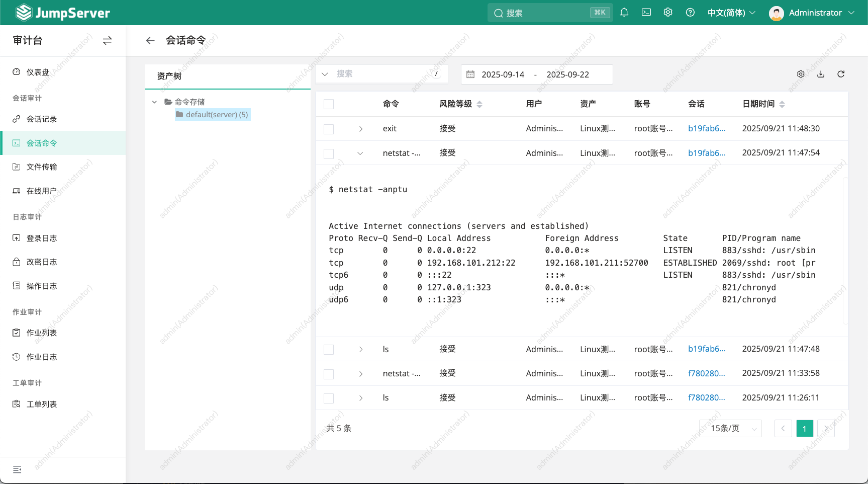868x484 pixels.
Task: Select the header checkbox to select all commands
Action: (x=329, y=104)
